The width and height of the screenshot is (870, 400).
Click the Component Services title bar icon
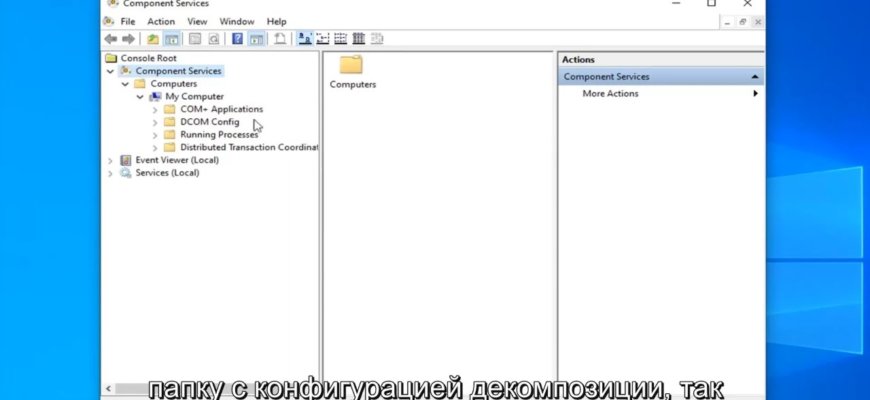point(113,3)
